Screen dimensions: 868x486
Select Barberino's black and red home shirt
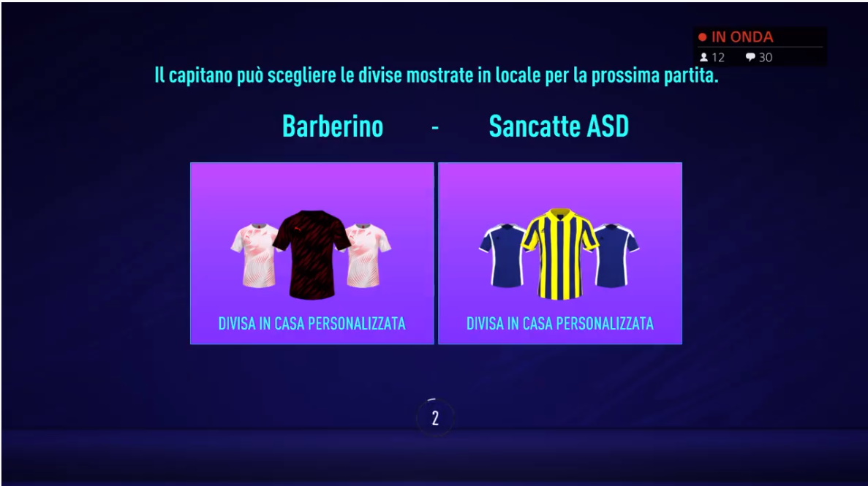tap(313, 254)
